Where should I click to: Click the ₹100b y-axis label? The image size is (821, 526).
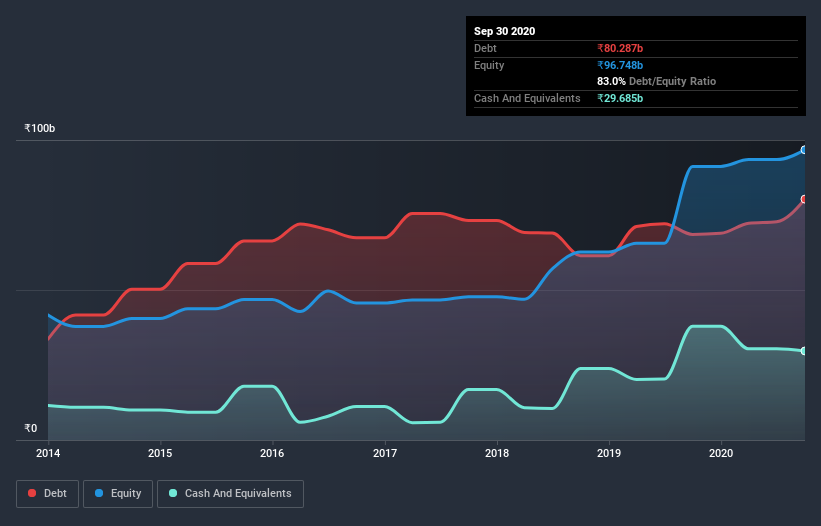pyautogui.click(x=40, y=128)
